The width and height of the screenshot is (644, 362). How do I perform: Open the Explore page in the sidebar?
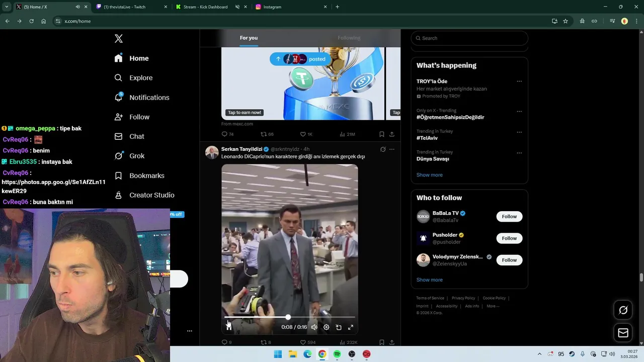[x=133, y=78]
